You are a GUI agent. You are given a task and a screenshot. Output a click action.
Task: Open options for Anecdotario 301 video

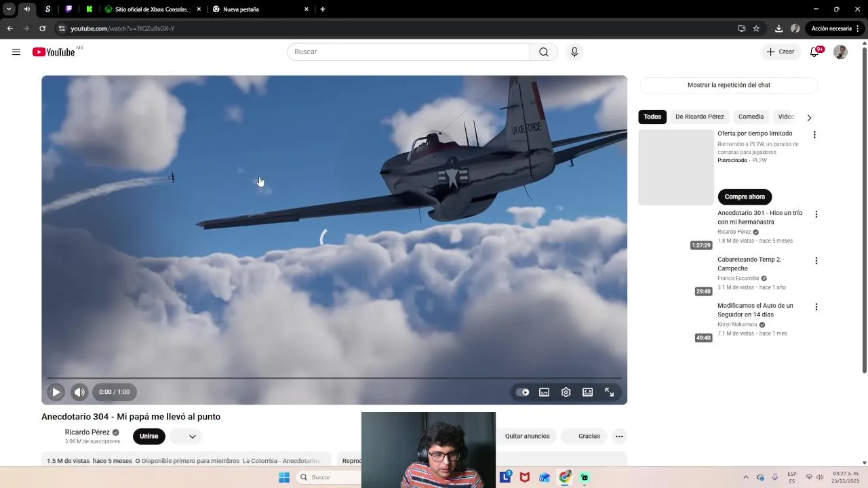tap(816, 214)
